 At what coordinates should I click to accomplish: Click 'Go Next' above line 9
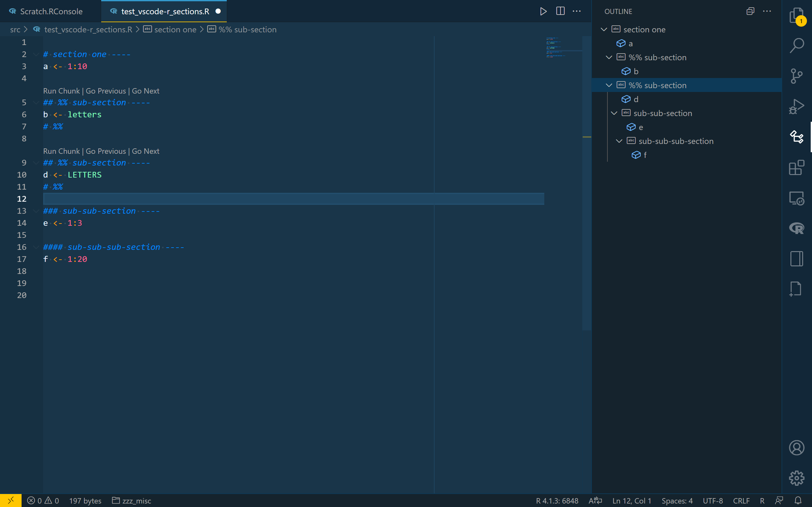click(x=146, y=151)
